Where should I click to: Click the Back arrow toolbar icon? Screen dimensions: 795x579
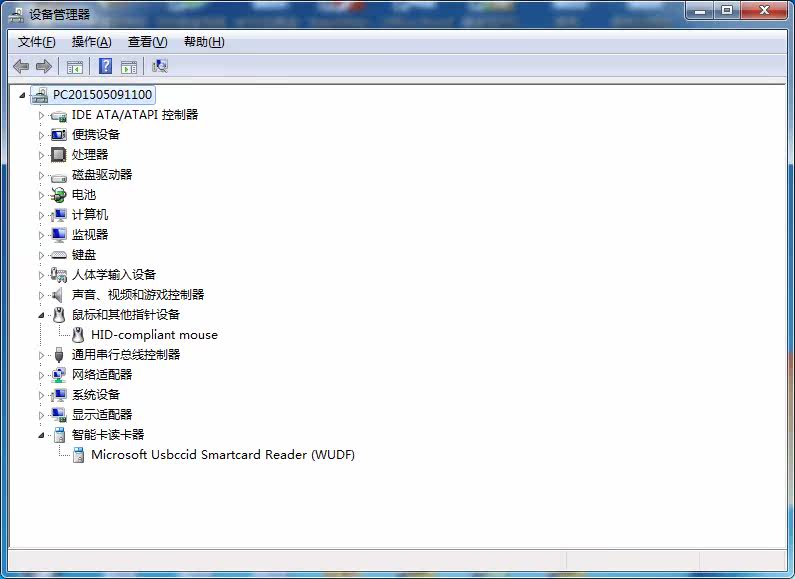coord(21,66)
